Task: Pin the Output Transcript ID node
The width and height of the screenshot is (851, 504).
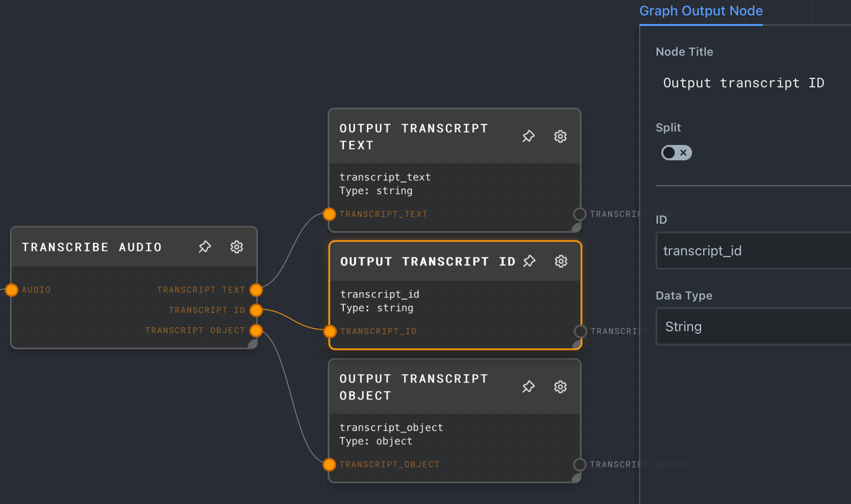Action: [x=529, y=261]
